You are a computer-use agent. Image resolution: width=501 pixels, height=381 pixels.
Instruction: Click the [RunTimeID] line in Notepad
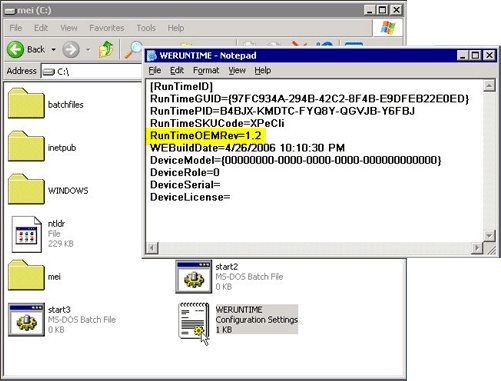coord(181,87)
